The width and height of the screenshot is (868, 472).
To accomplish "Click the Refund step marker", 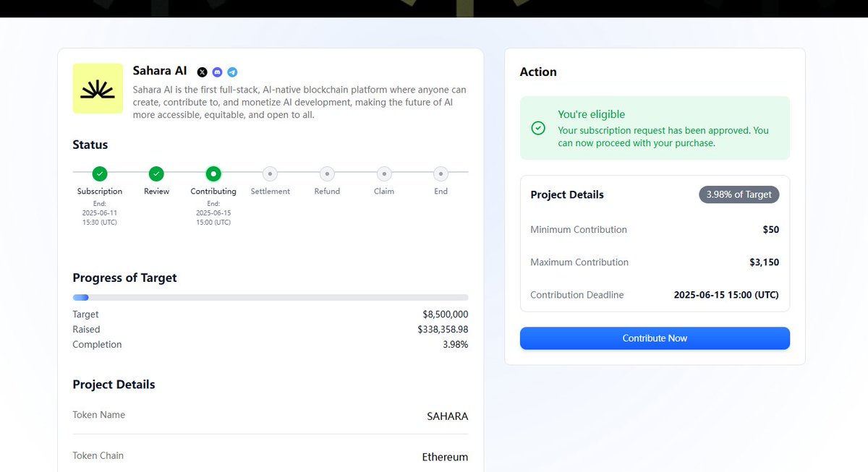I will [x=327, y=173].
